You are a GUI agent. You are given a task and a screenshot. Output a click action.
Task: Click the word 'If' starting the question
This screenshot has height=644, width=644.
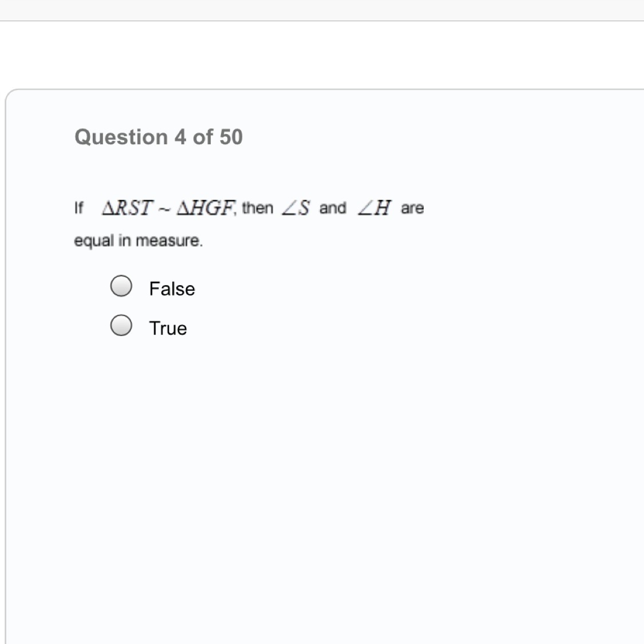[x=79, y=207]
